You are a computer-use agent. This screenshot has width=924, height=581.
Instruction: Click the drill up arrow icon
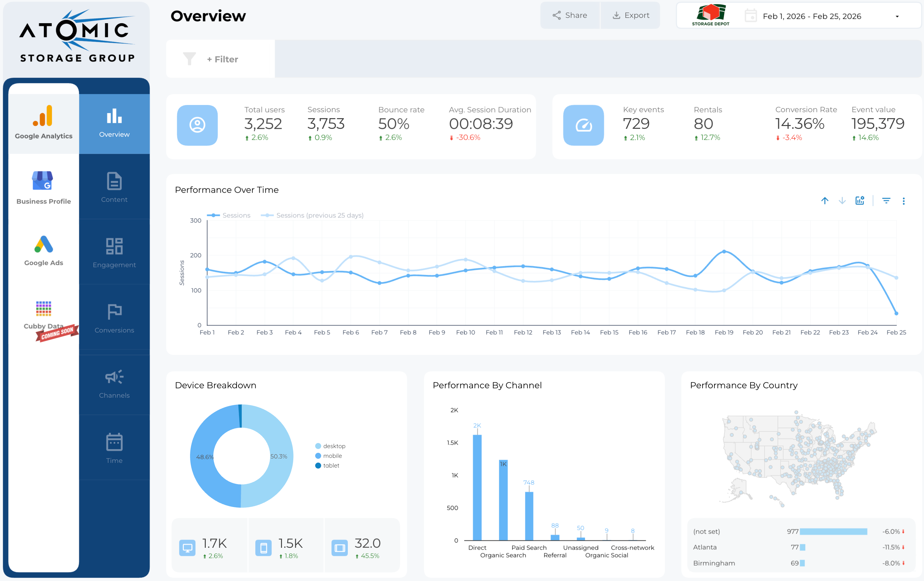pos(825,201)
